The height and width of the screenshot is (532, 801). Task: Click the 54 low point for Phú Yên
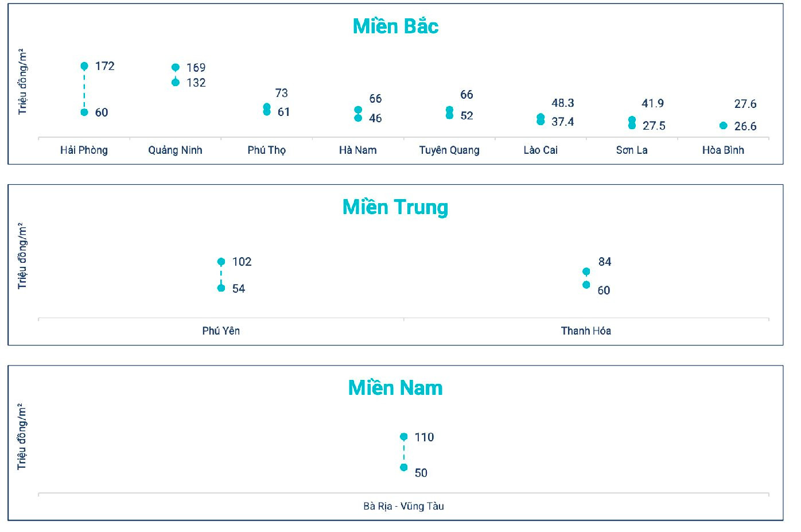(221, 288)
